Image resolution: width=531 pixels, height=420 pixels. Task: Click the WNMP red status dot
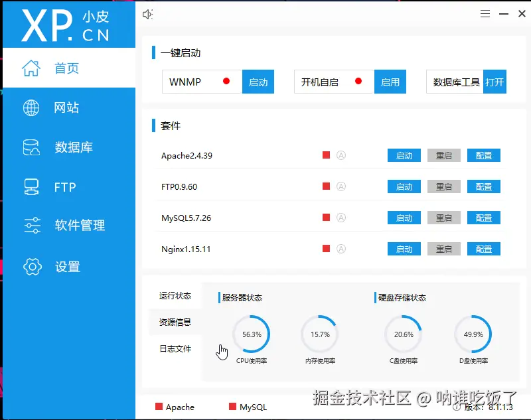[x=226, y=81]
